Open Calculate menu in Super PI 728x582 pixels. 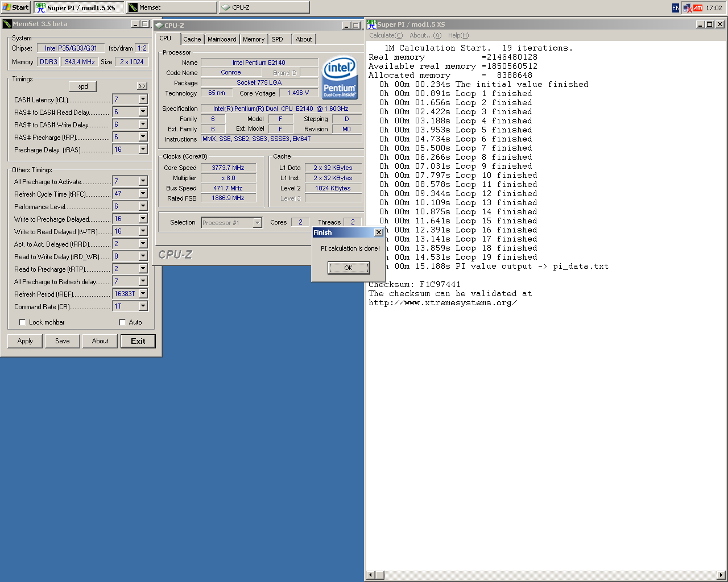[x=386, y=35]
